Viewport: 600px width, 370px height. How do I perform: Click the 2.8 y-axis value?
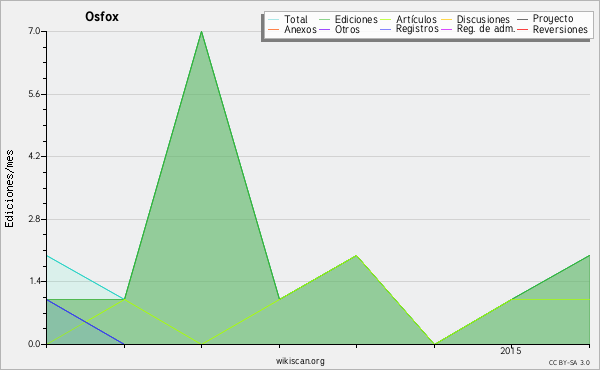[x=34, y=219]
